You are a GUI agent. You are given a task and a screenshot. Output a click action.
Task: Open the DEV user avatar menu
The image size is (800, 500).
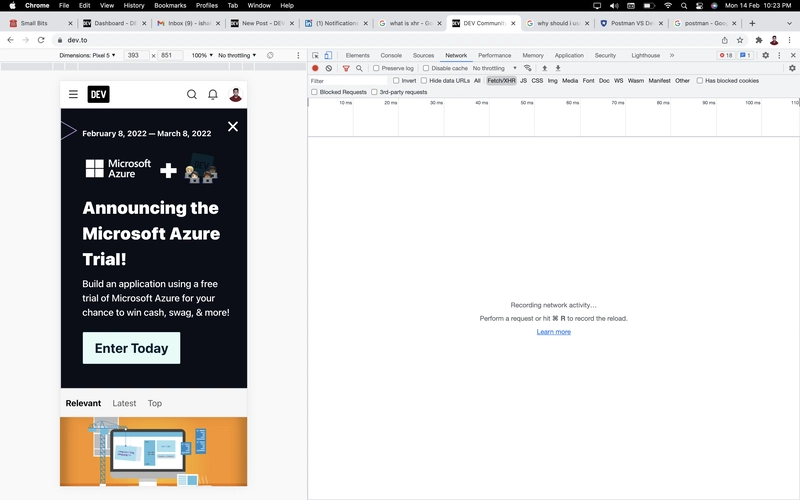[235, 94]
